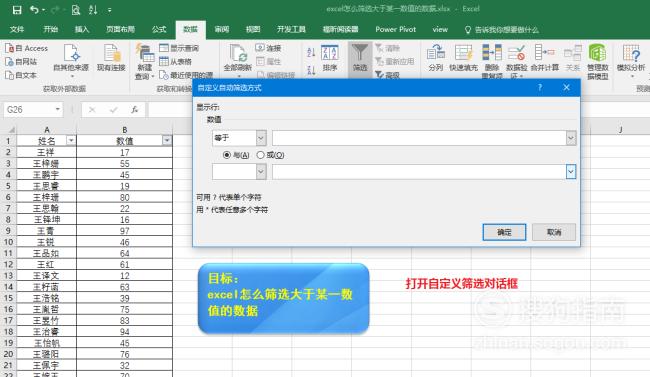Switch to the Power Pivot tab

pos(395,29)
